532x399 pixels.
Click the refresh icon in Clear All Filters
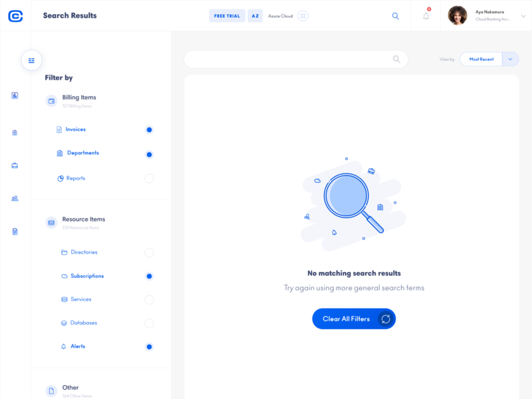coord(386,319)
